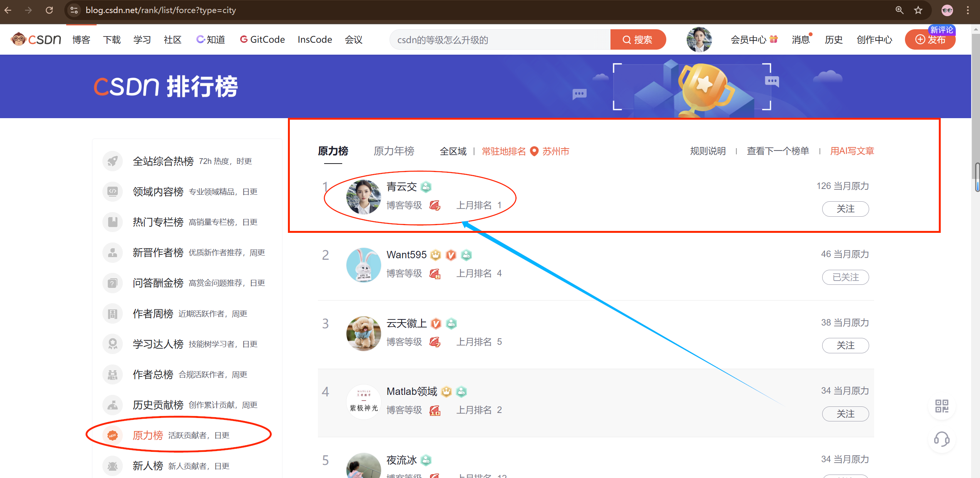Open QR code floating icon
980x478 pixels.
[942, 406]
